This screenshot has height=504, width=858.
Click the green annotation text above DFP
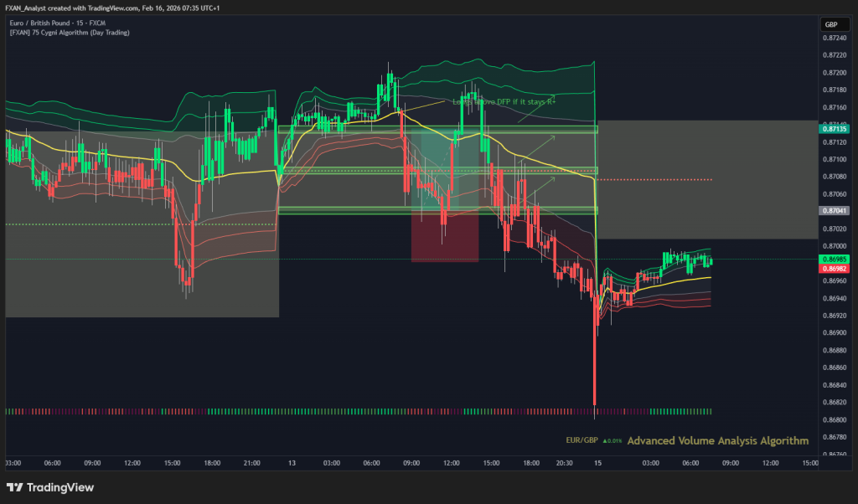[504, 102]
